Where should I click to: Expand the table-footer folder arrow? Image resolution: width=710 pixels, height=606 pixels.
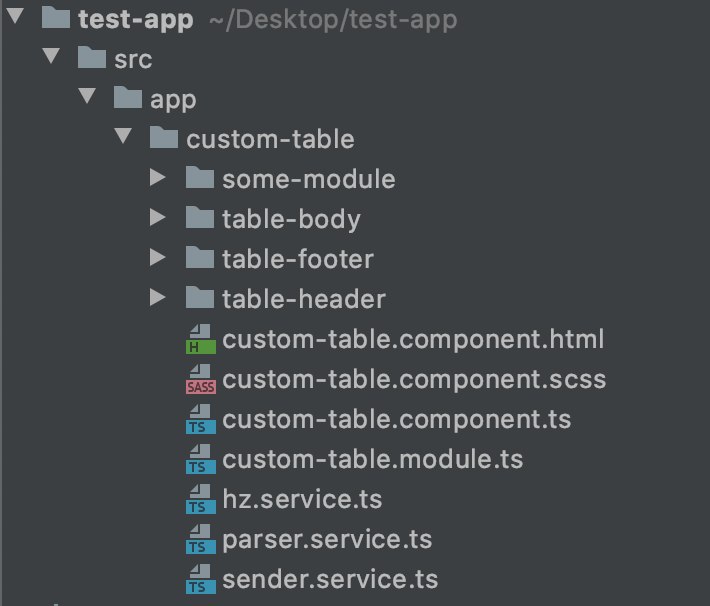point(157,257)
